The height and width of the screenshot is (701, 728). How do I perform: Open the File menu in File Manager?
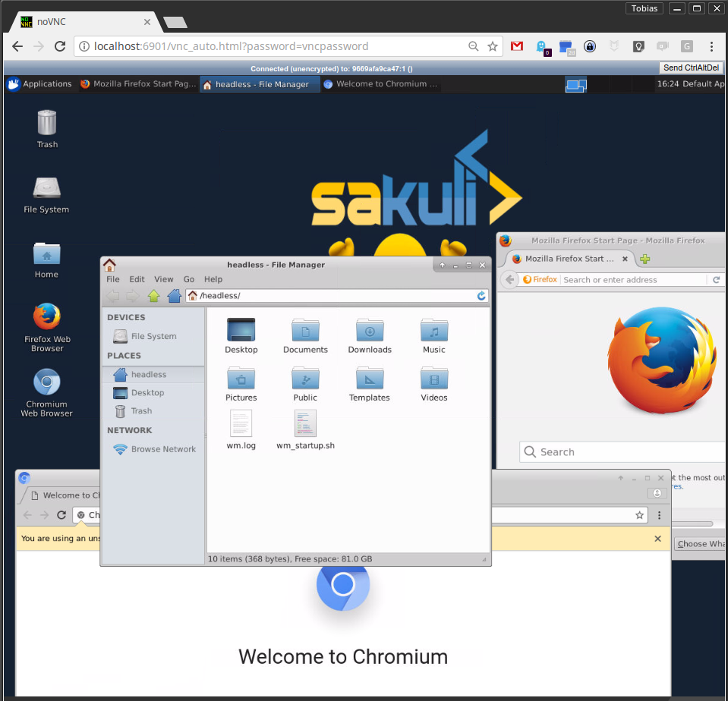(113, 279)
